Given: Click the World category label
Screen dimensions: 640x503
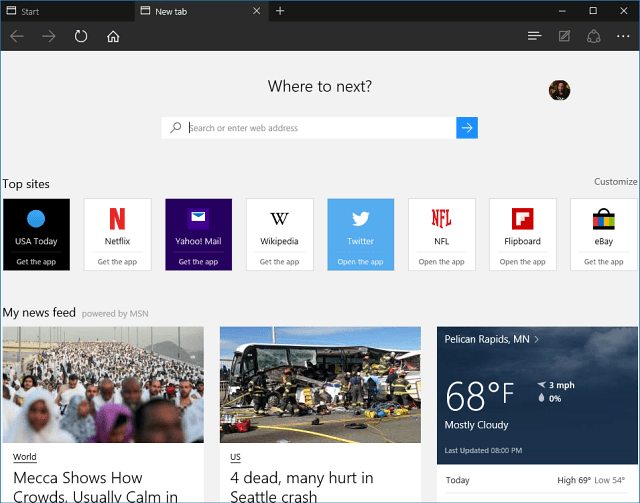Looking at the screenshot, I should coord(24,457).
